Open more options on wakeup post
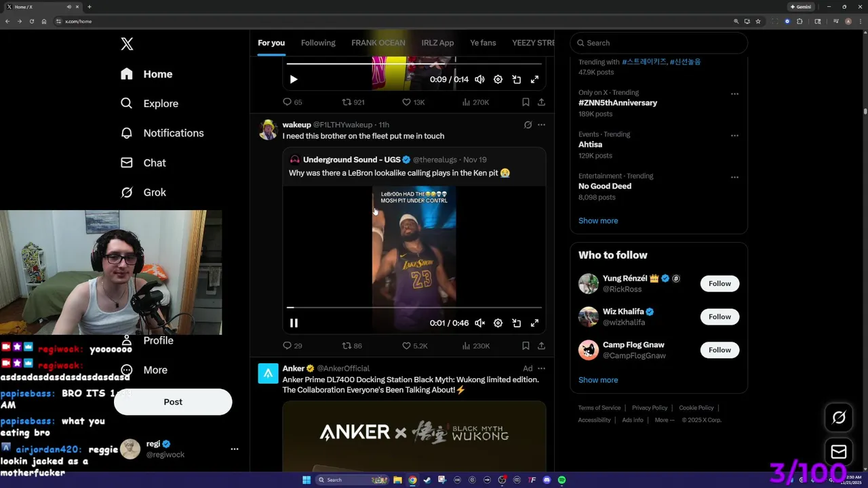The height and width of the screenshot is (488, 868). pos(541,125)
